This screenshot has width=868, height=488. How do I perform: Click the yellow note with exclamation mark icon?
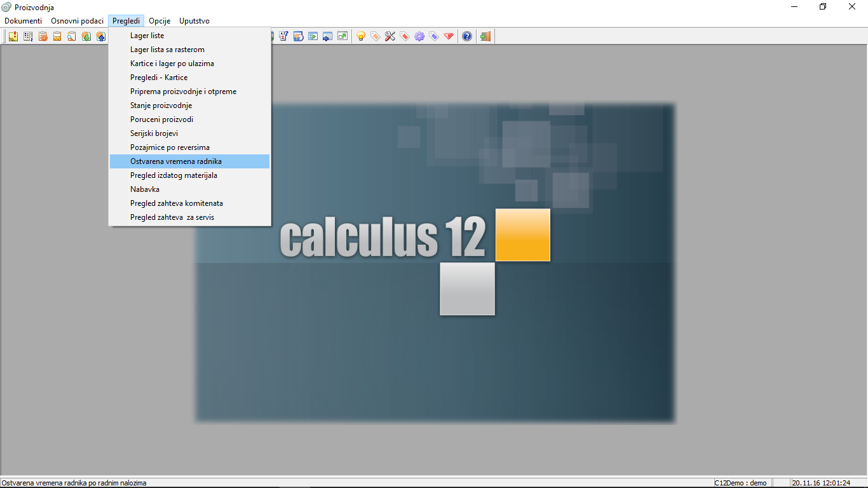pyautogui.click(x=13, y=36)
